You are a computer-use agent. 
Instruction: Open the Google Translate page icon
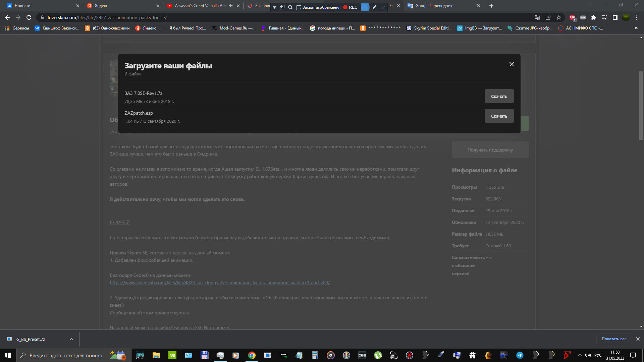[x=537, y=17]
